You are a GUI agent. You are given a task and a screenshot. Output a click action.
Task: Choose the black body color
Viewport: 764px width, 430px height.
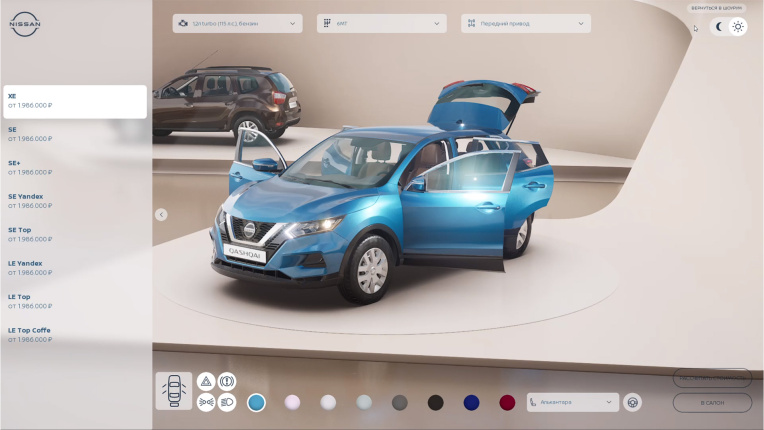(436, 403)
